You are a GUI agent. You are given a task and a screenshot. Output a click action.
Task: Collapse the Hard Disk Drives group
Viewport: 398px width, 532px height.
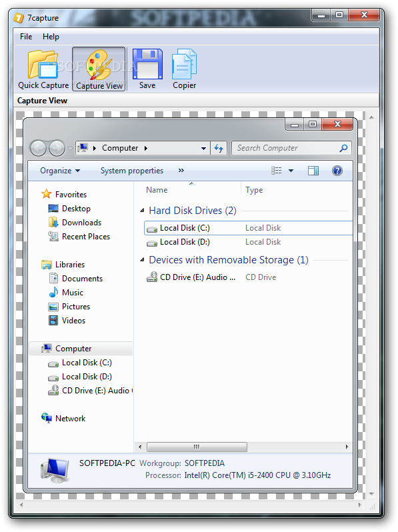143,211
